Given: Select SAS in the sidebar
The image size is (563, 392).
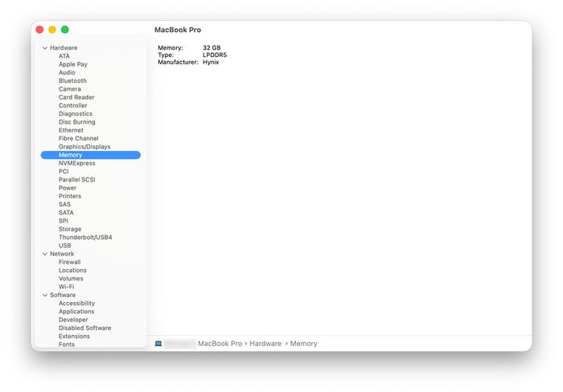Looking at the screenshot, I should pos(64,204).
